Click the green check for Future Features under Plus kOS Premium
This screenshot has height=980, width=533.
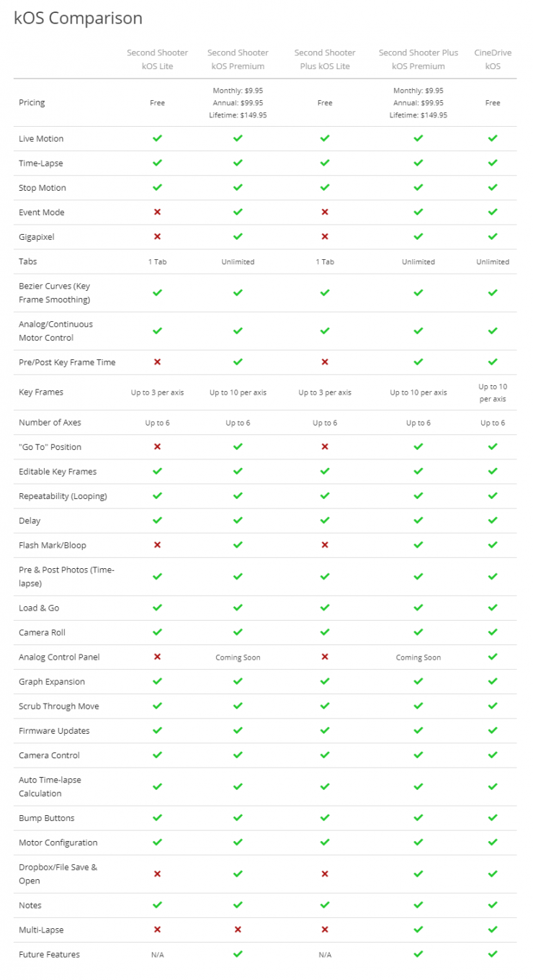[x=418, y=954]
